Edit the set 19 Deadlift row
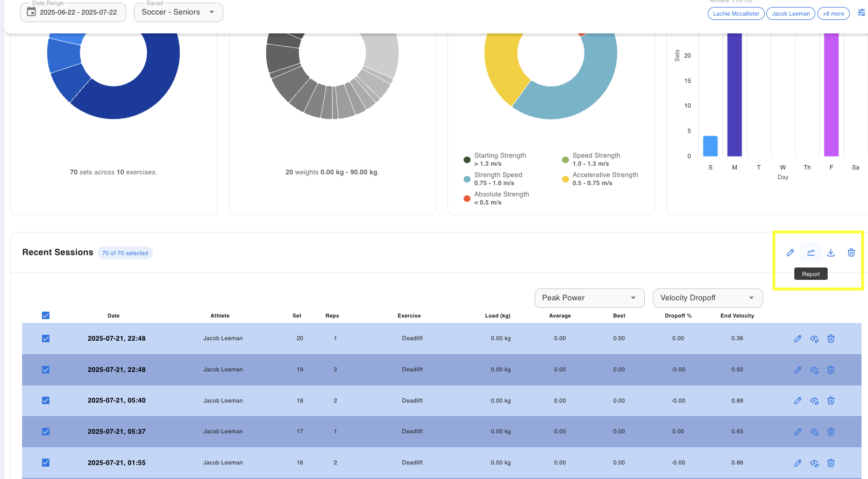Image resolution: width=868 pixels, height=479 pixels. (x=798, y=370)
